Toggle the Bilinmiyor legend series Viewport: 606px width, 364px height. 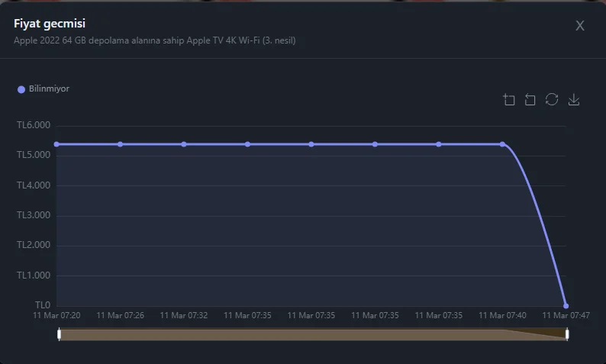(x=44, y=89)
